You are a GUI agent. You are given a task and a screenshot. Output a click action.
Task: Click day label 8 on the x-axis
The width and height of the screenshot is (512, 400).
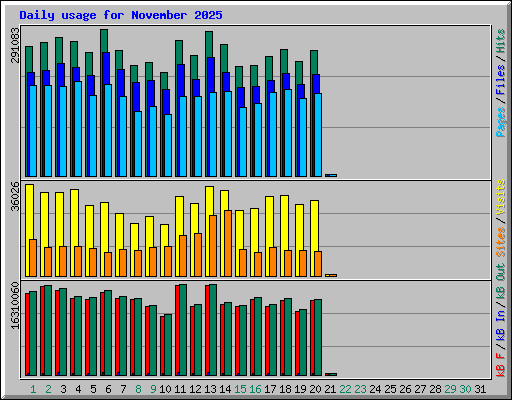point(138,389)
